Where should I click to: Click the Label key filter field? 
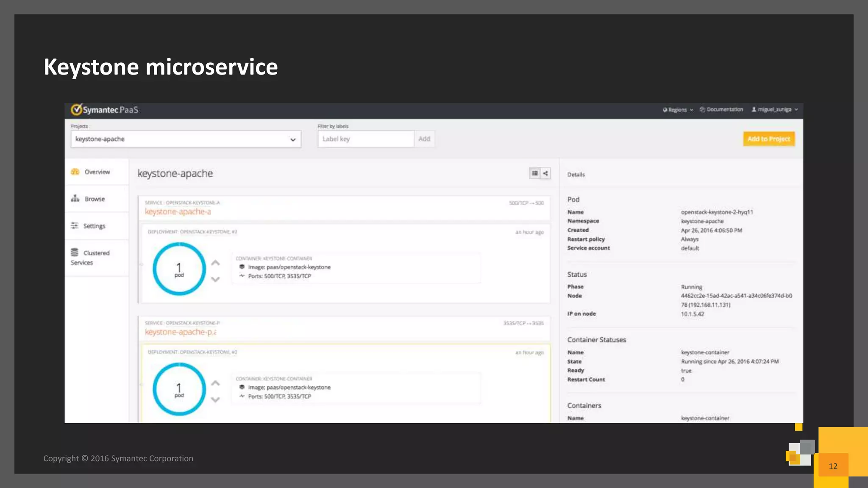366,139
